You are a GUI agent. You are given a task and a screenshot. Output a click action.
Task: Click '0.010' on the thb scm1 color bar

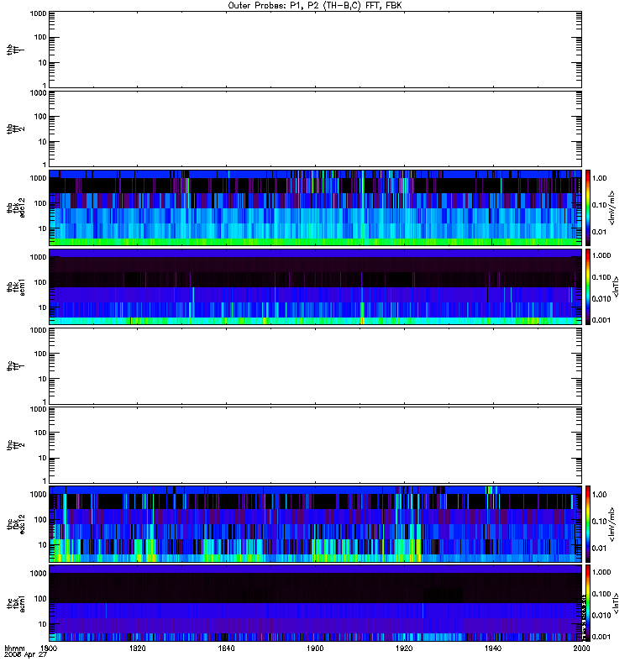point(601,299)
